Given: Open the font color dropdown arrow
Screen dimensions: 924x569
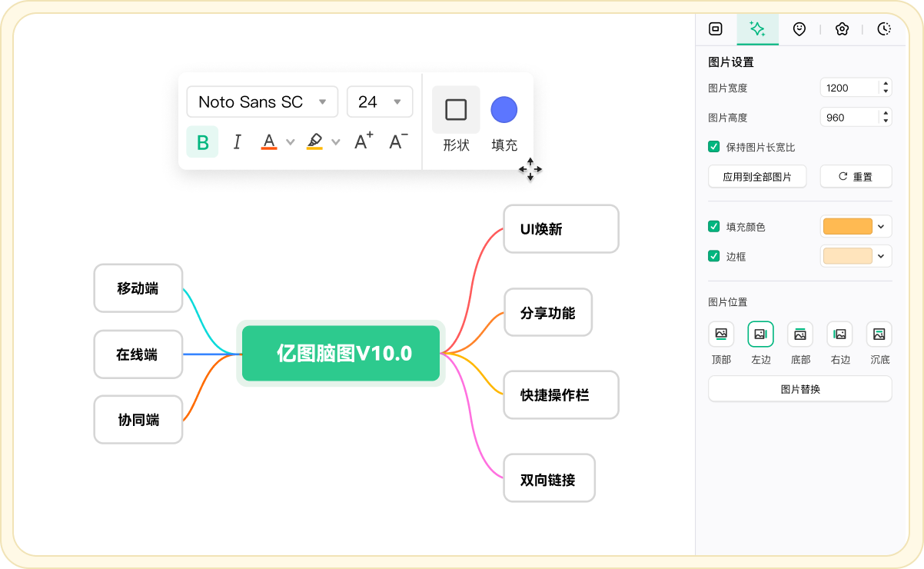Looking at the screenshot, I should [291, 142].
